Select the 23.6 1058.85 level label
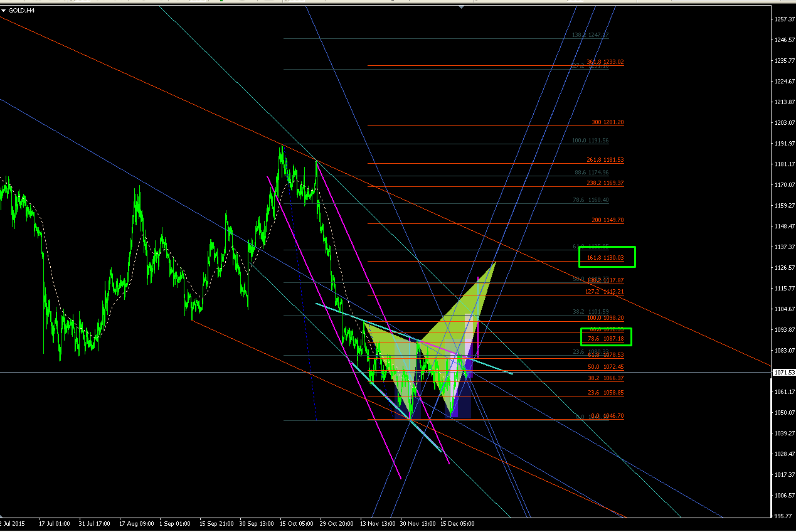 [605, 393]
